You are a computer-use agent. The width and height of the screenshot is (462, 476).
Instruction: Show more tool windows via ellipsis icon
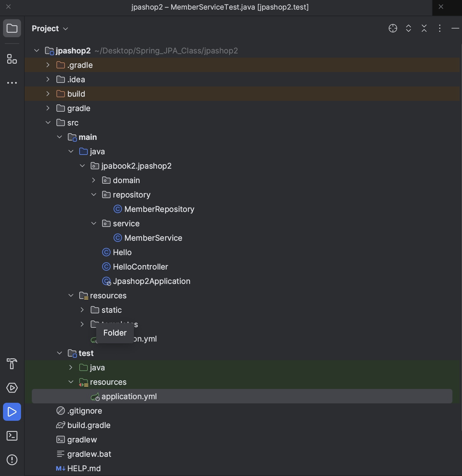pyautogui.click(x=12, y=83)
